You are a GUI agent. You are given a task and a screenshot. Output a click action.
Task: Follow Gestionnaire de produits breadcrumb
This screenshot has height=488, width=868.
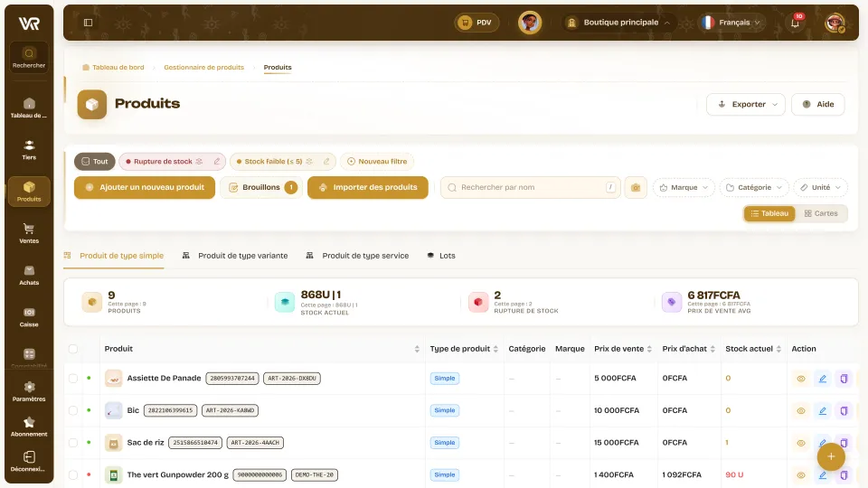pos(203,68)
